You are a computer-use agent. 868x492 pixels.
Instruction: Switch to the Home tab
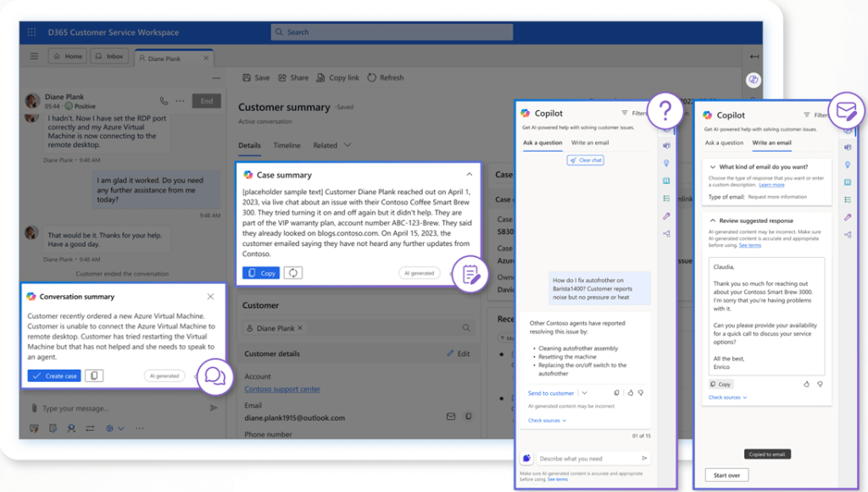[x=68, y=56]
